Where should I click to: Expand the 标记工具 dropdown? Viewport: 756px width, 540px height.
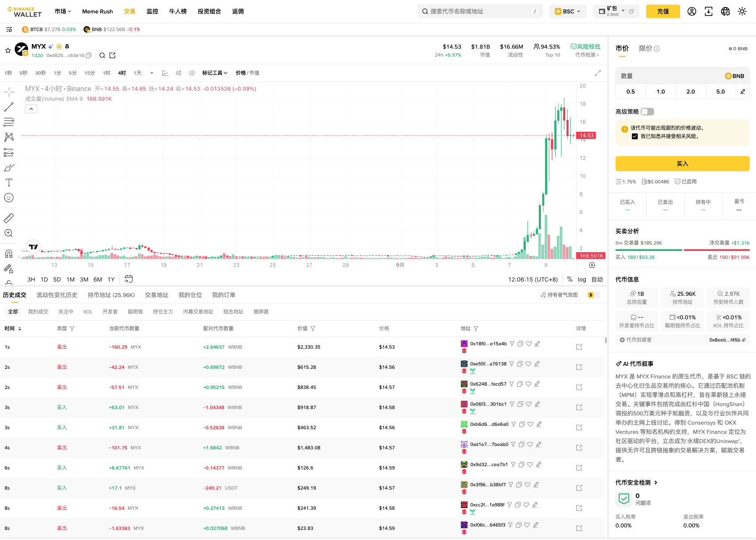tap(215, 73)
